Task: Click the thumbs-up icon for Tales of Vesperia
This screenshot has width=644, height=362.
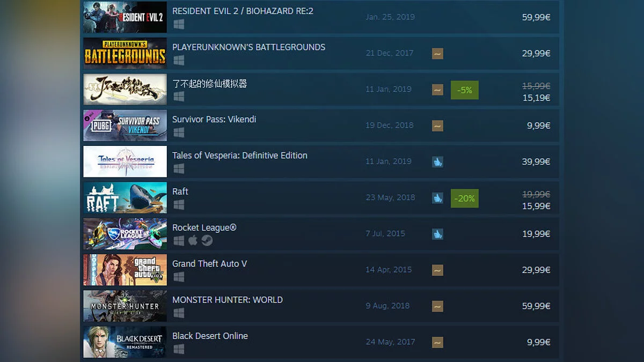Action: (x=437, y=161)
